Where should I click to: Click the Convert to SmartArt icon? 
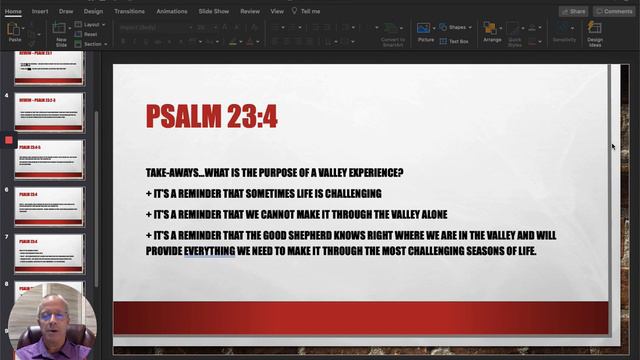(391, 28)
